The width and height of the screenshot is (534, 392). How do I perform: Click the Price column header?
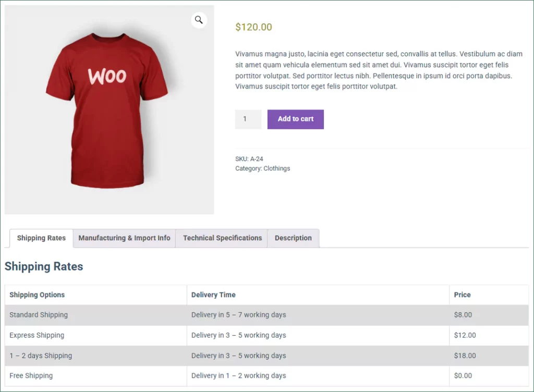(462, 295)
